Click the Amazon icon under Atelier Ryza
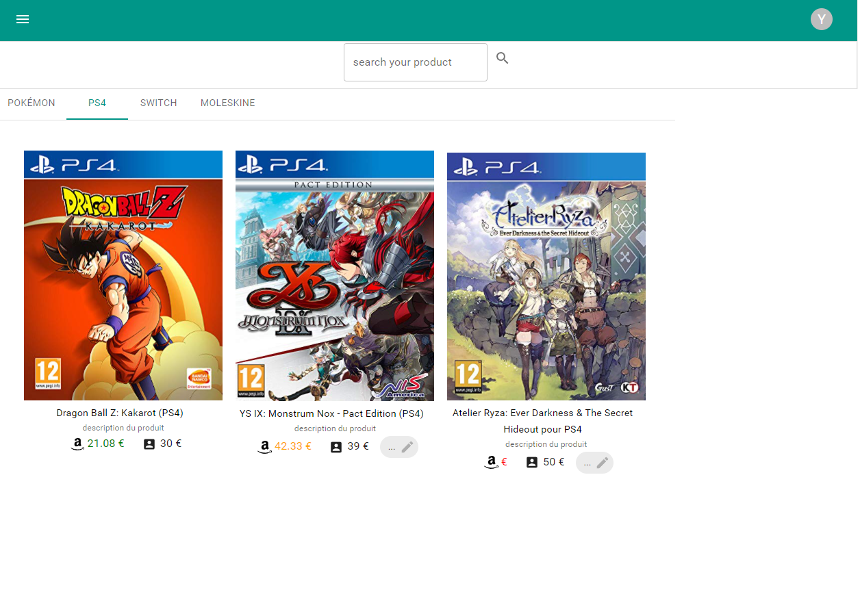Image resolution: width=860 pixels, height=616 pixels. [x=491, y=463]
